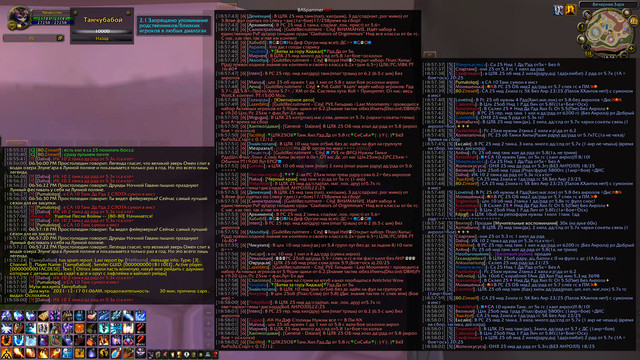Click the blue gem with red wings icon
This screenshot has height=360, width=640.
point(129,340)
